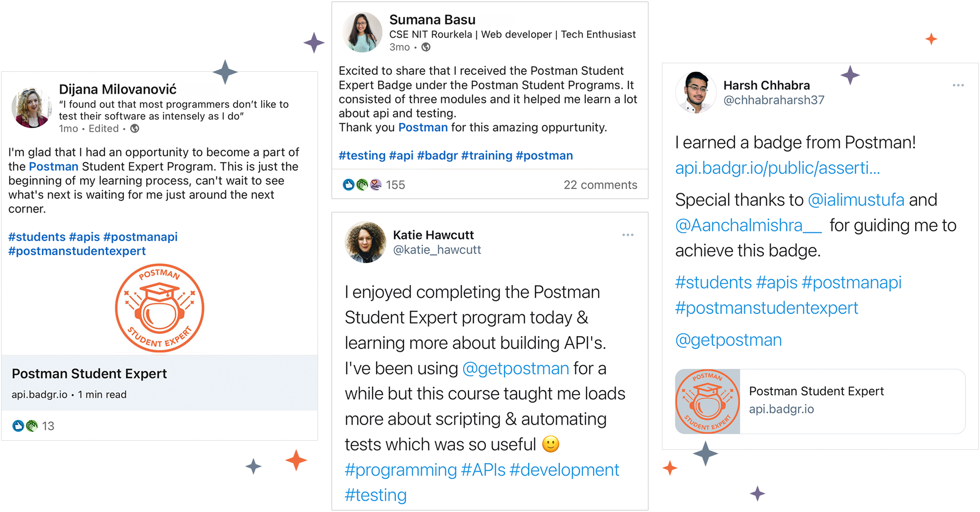This screenshot has height=512, width=980.
Task: Click Sumana Basu's profile picture
Action: coord(362,31)
